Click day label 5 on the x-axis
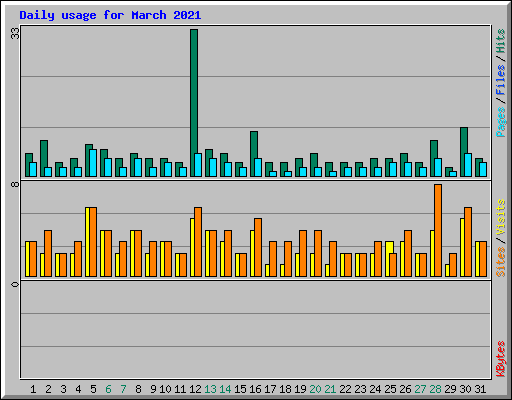Screen dimensions: 512x400 pos(93,389)
